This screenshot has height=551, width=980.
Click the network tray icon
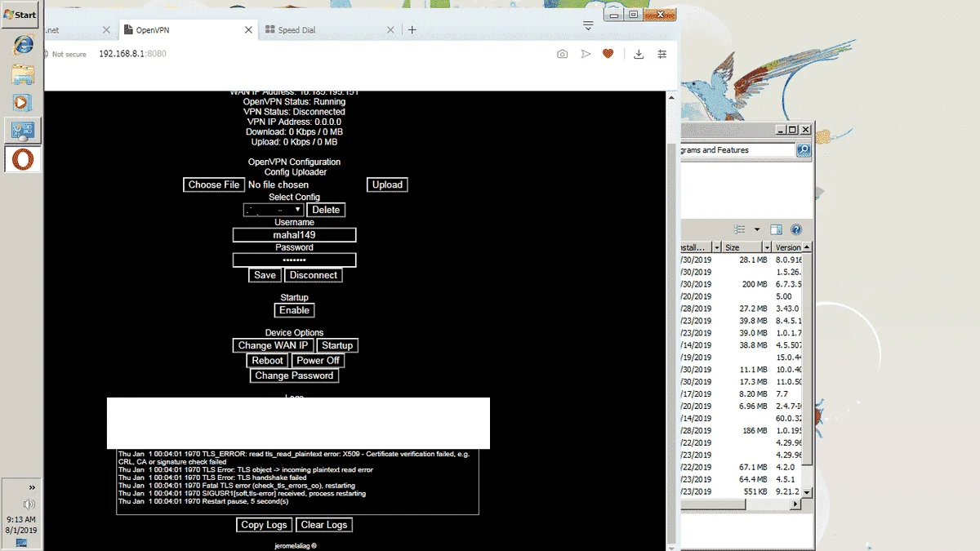point(21,543)
